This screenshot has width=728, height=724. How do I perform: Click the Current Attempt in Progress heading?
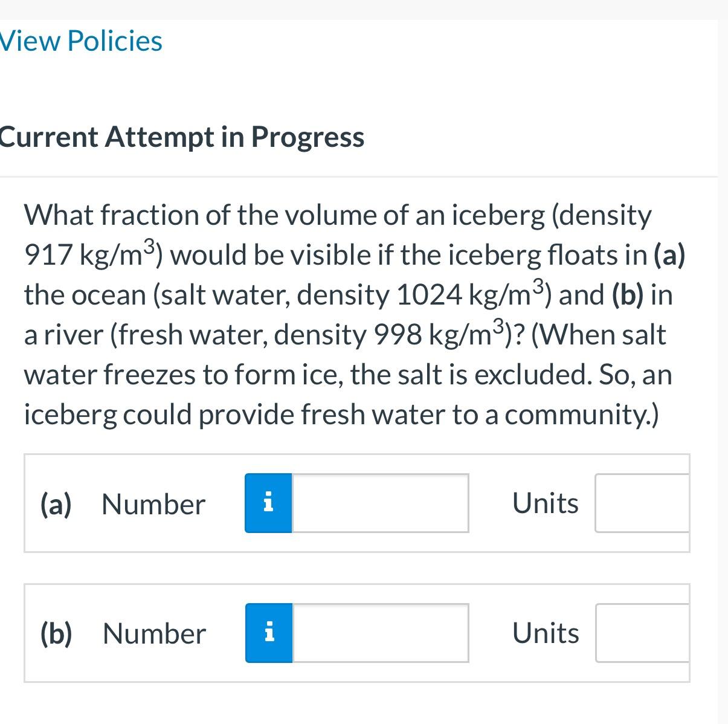click(181, 136)
